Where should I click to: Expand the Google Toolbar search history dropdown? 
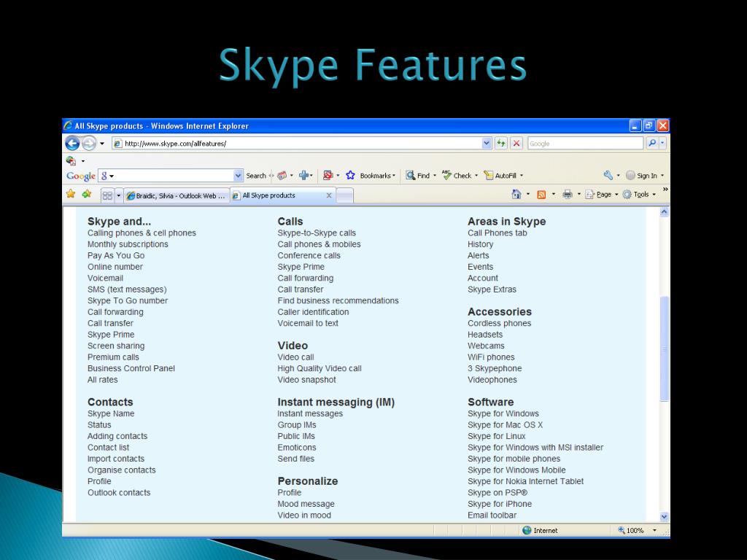coord(239,176)
